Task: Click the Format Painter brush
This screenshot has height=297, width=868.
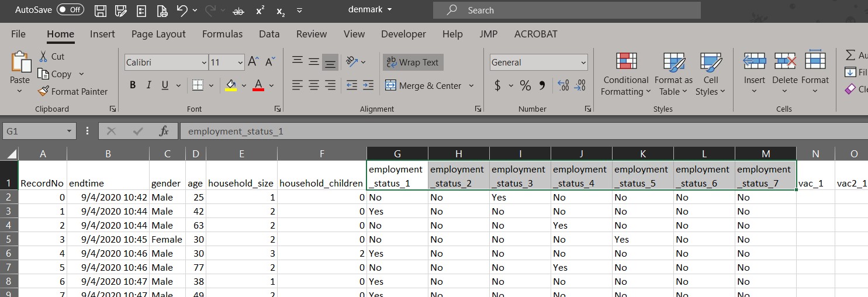Action: point(44,91)
